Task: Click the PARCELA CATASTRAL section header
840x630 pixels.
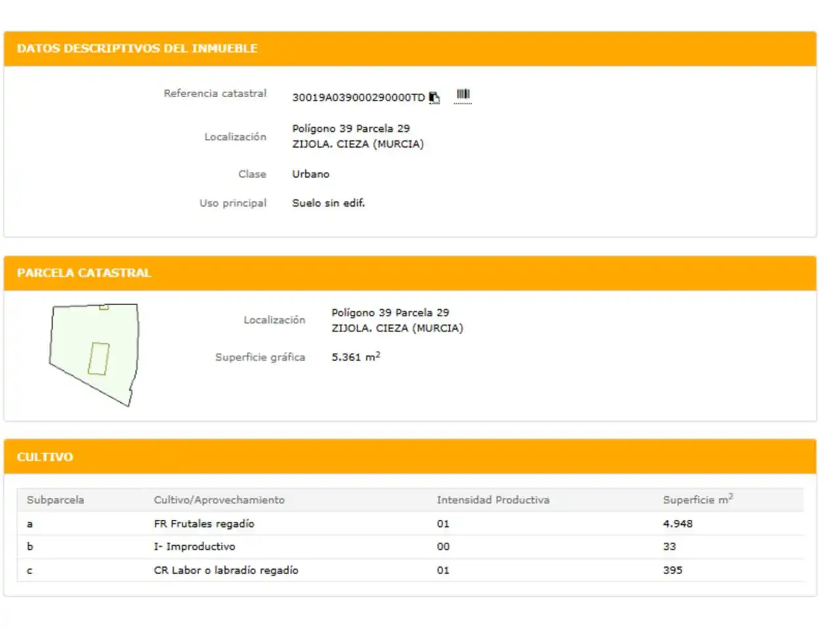Action: [410, 273]
